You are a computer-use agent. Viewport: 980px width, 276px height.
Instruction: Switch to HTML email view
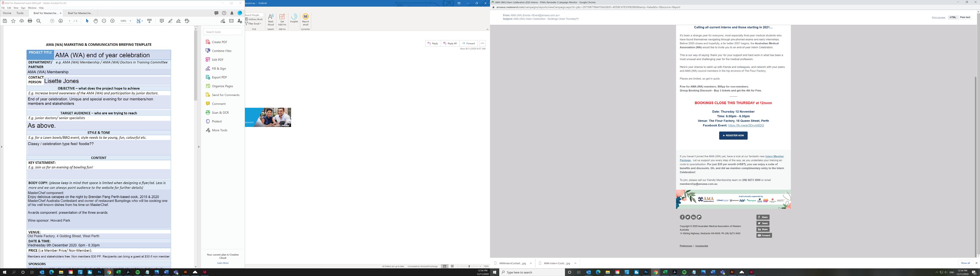(x=953, y=17)
